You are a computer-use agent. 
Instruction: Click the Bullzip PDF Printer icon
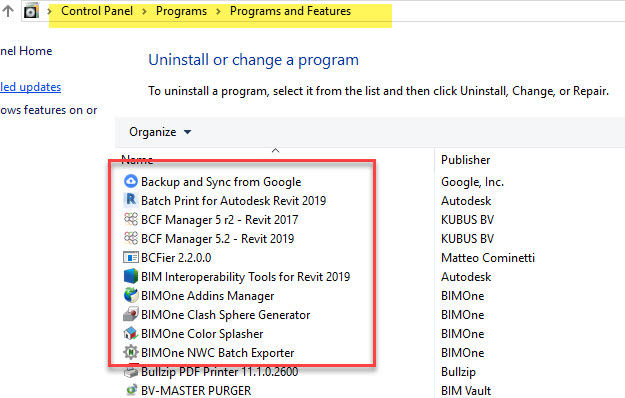coord(131,372)
